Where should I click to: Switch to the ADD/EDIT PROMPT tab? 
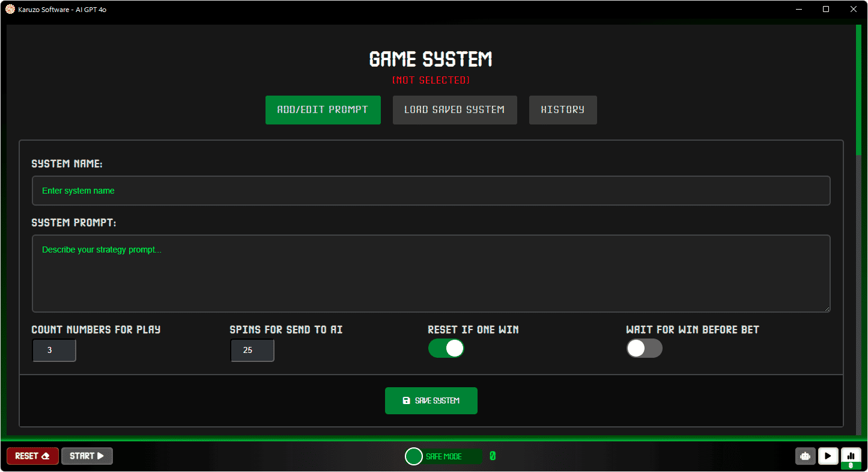[323, 110]
